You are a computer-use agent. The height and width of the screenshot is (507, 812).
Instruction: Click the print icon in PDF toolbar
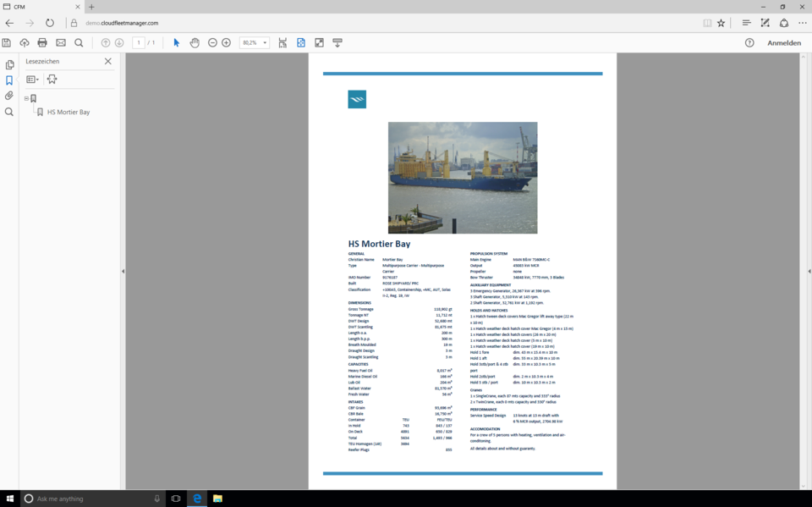pos(42,43)
